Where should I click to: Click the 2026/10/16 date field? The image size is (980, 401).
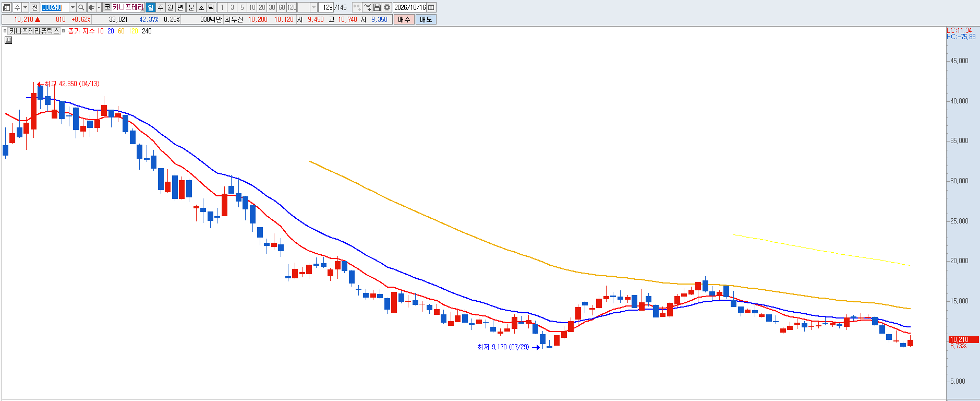[x=410, y=7]
